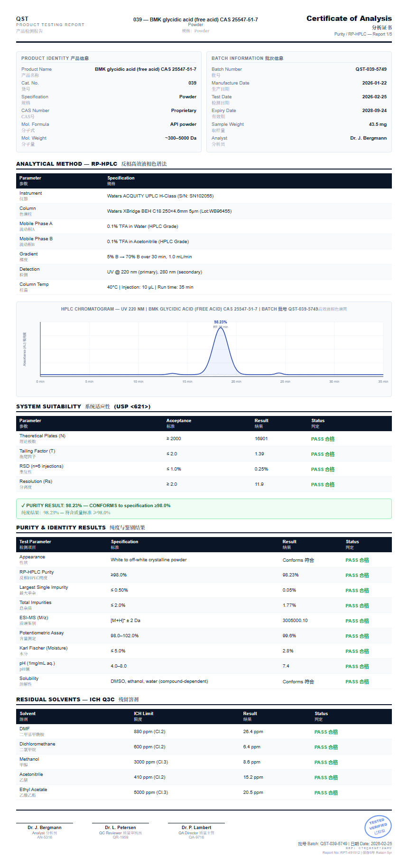This screenshot has width=408, height=868.
Task: Click signature name "Dr. L. Petersen"
Action: tap(121, 828)
